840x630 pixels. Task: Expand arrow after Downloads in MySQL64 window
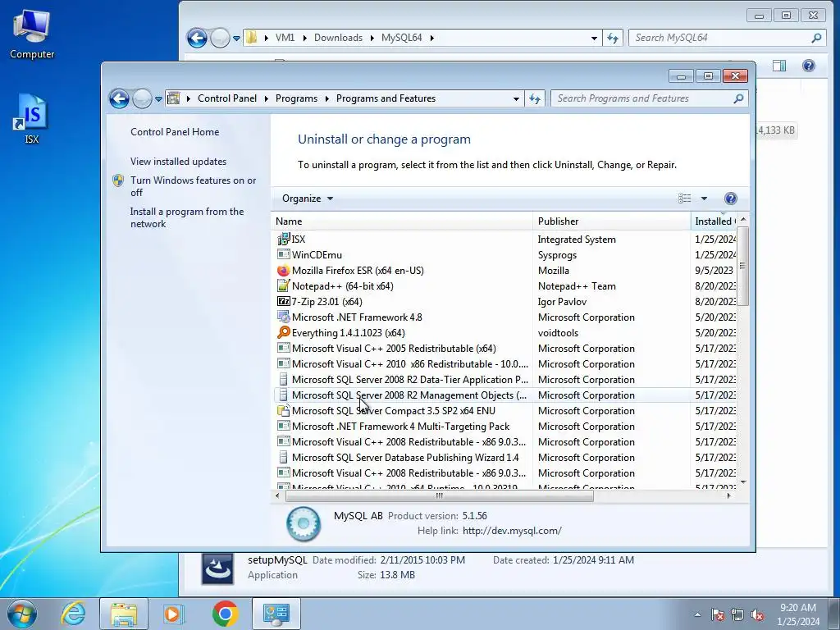(x=372, y=38)
